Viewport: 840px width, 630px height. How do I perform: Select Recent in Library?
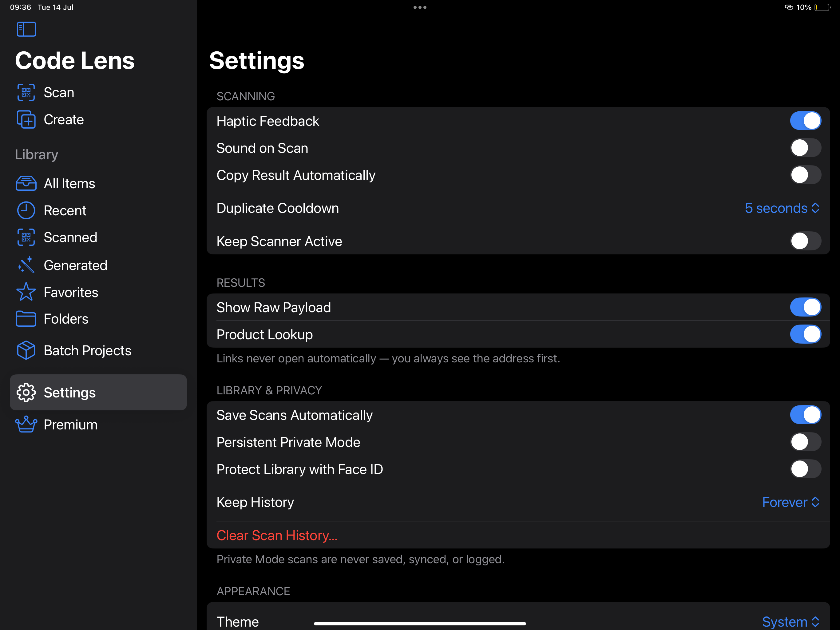(x=98, y=210)
